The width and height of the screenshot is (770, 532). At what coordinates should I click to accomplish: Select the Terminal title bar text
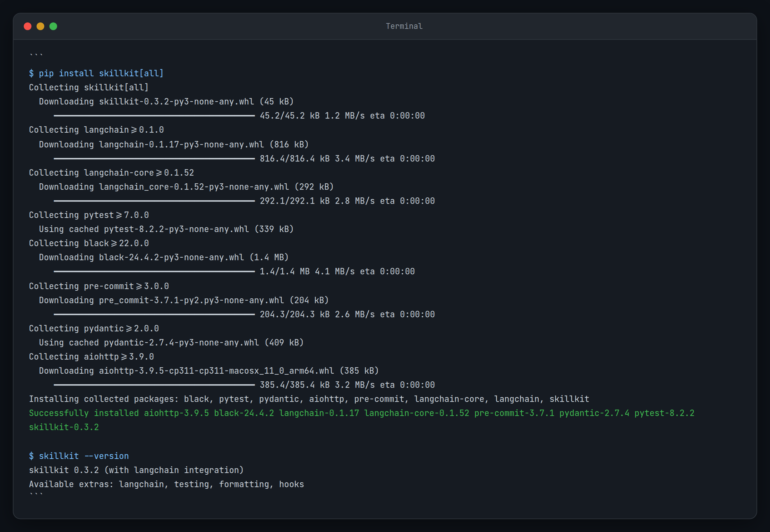pyautogui.click(x=404, y=26)
